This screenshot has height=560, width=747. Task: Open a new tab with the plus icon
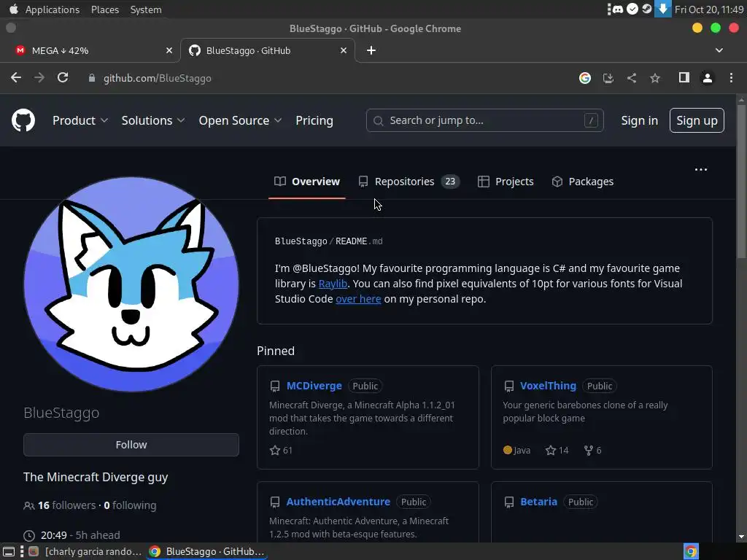(x=371, y=50)
